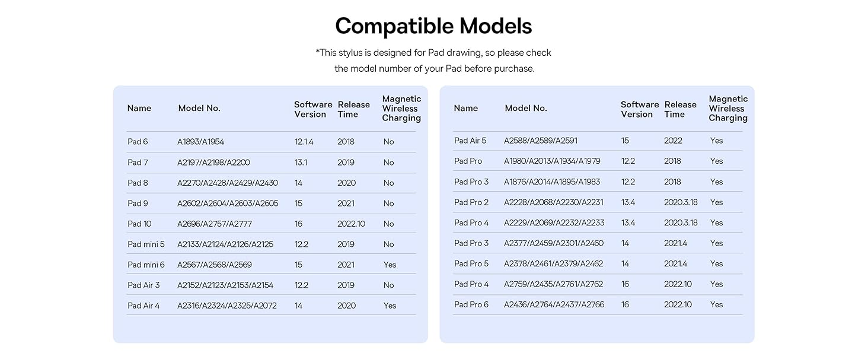Viewport: 868px width, 356px height.
Task: Click Pad Air 4 model numbers A2316/A2324/A2325/A2072
Action: click(x=227, y=306)
